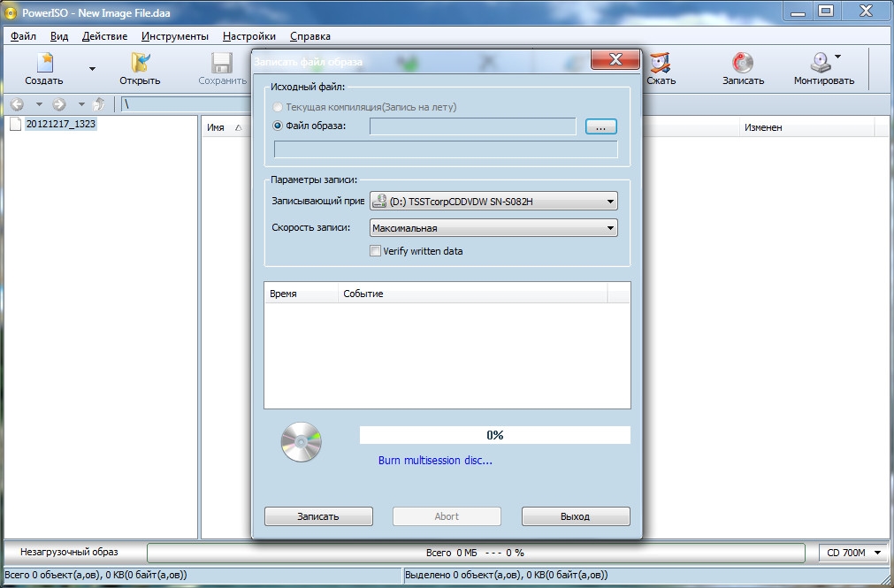The image size is (894, 588).
Task: Sort by the Изменен column header
Action: pos(806,127)
